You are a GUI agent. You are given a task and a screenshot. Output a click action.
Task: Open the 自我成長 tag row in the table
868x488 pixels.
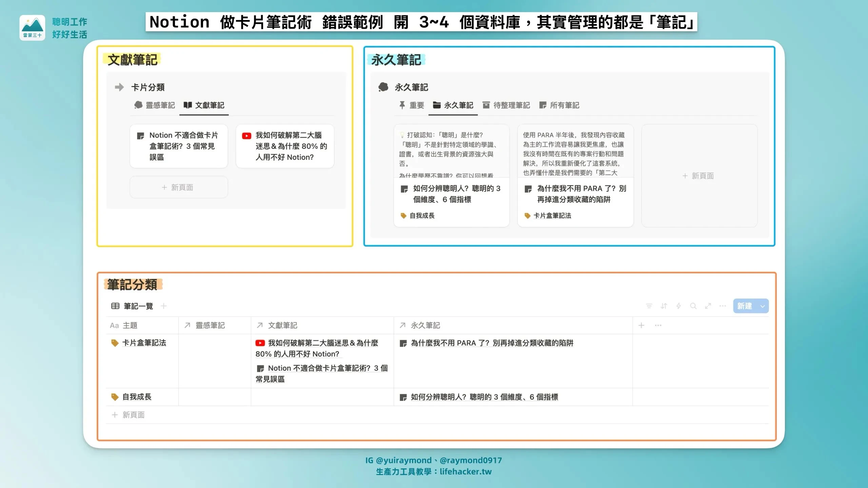[137, 397]
